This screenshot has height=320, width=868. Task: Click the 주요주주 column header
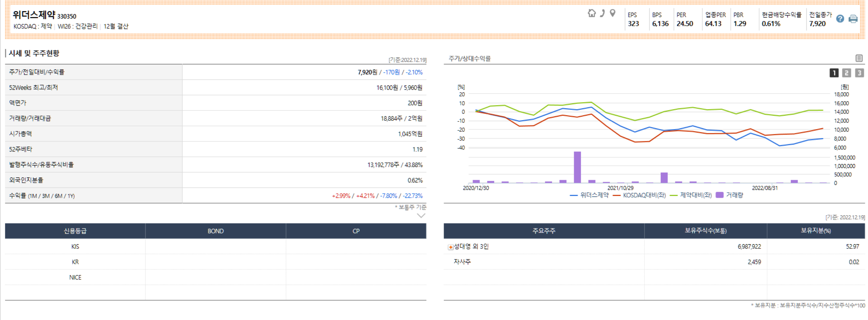(x=544, y=231)
